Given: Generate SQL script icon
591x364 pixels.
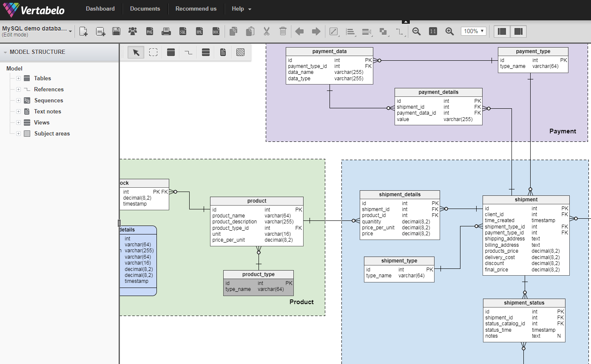Looking at the screenshot, I should pyautogui.click(x=183, y=31).
